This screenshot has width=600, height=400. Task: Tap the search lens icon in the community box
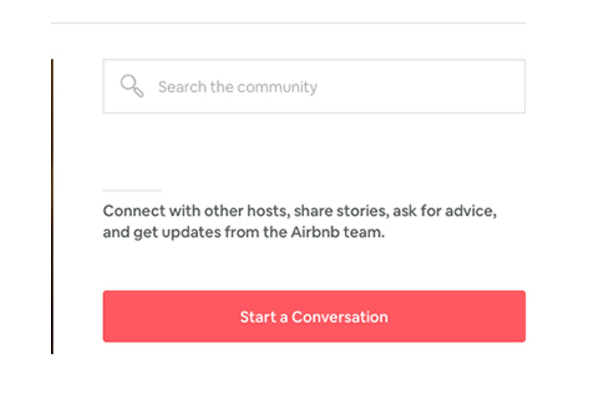coord(132,86)
